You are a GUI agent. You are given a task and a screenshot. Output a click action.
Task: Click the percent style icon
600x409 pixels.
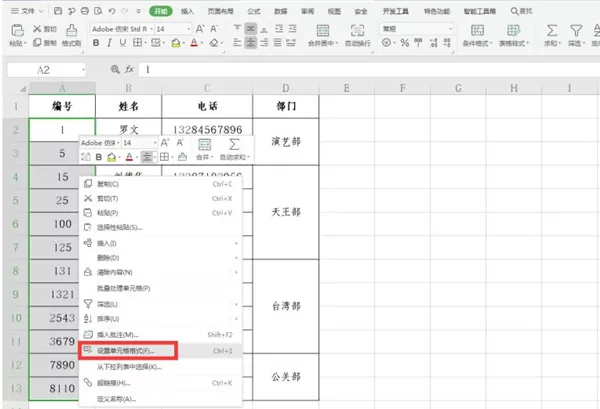404,43
